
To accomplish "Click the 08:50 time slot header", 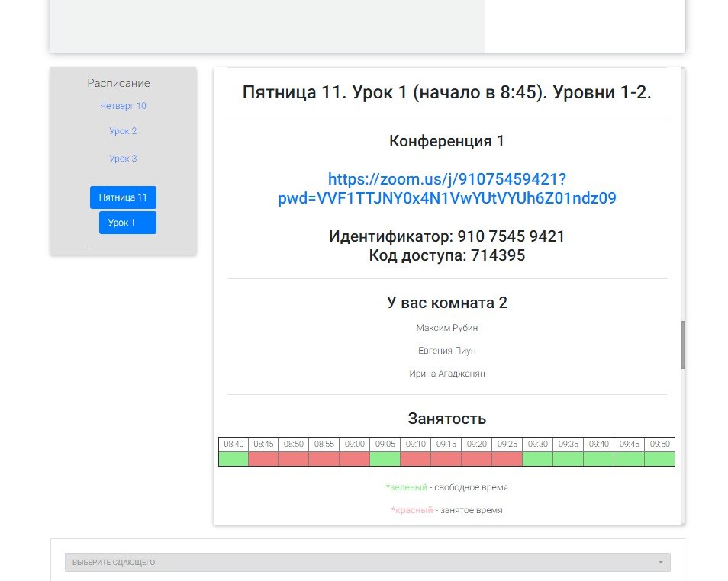I will tap(294, 444).
